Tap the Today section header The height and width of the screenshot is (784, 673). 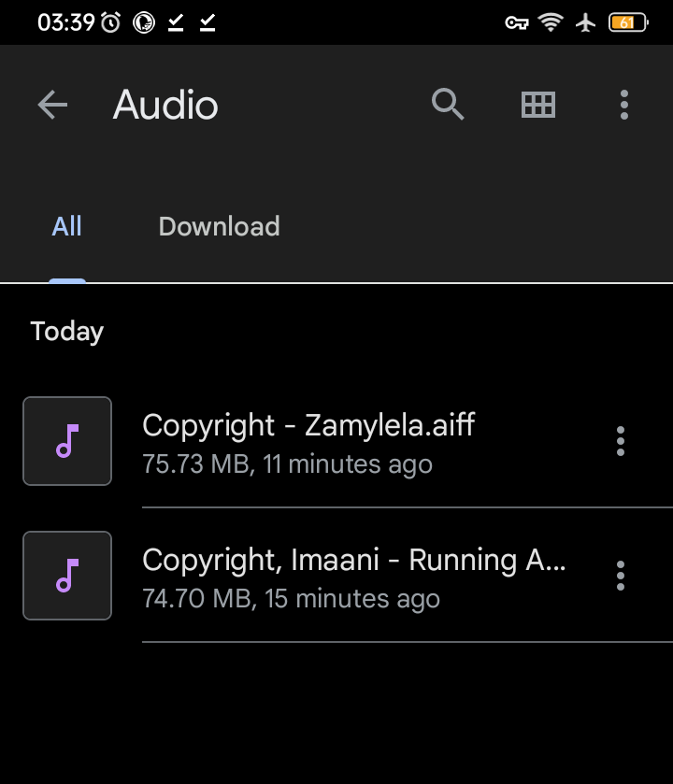click(x=67, y=332)
